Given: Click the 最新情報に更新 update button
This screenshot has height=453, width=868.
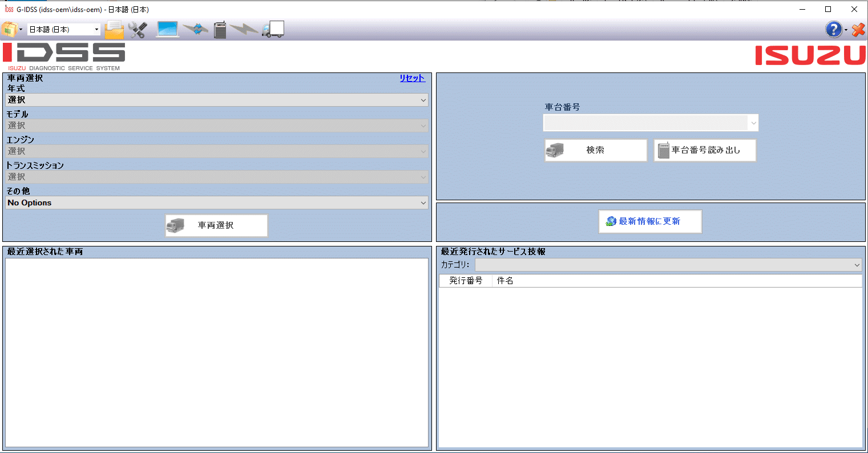Looking at the screenshot, I should point(650,221).
